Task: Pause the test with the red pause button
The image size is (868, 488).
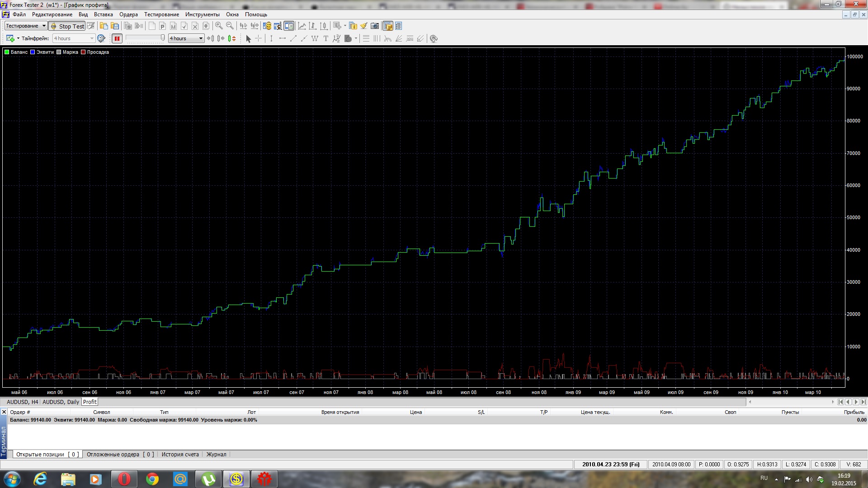Action: tap(117, 38)
